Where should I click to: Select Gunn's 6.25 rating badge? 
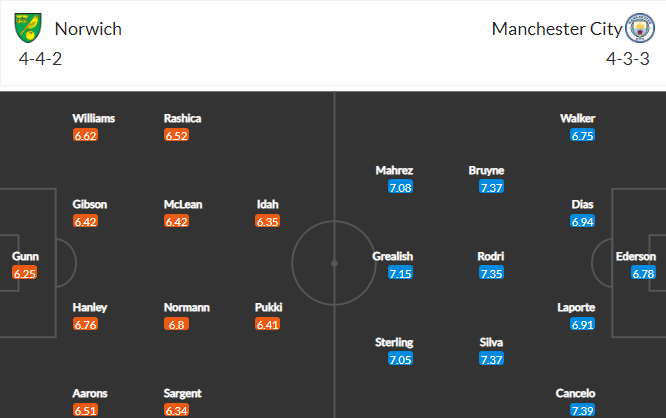(x=25, y=273)
